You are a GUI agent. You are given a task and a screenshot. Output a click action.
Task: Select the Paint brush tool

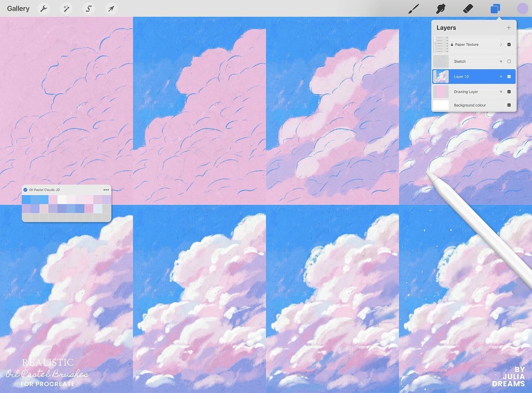tap(413, 8)
